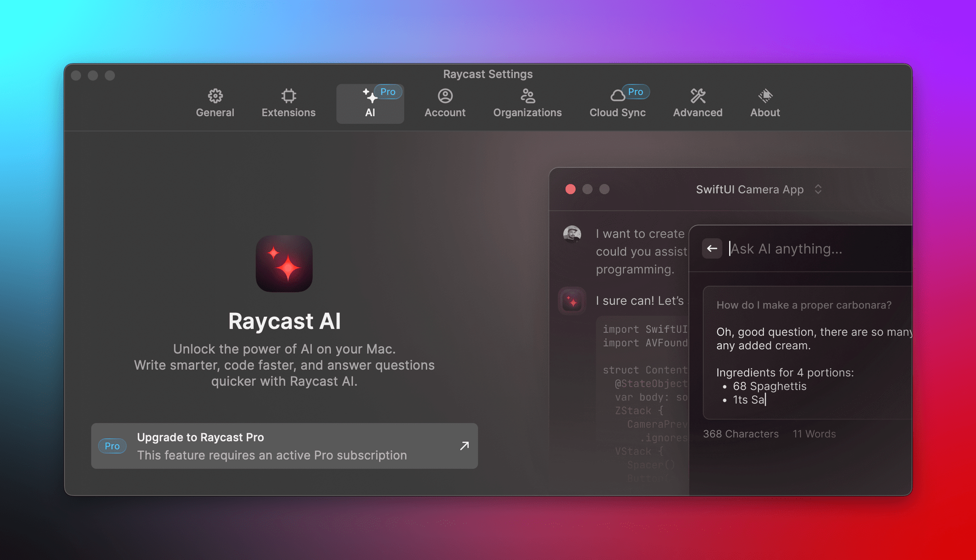The height and width of the screenshot is (560, 976).
Task: Select the Account settings tab
Action: [445, 102]
